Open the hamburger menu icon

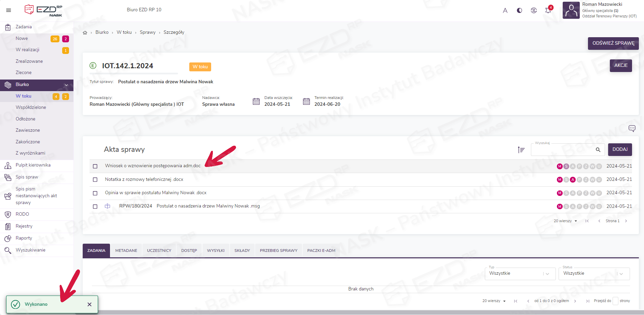(9, 10)
